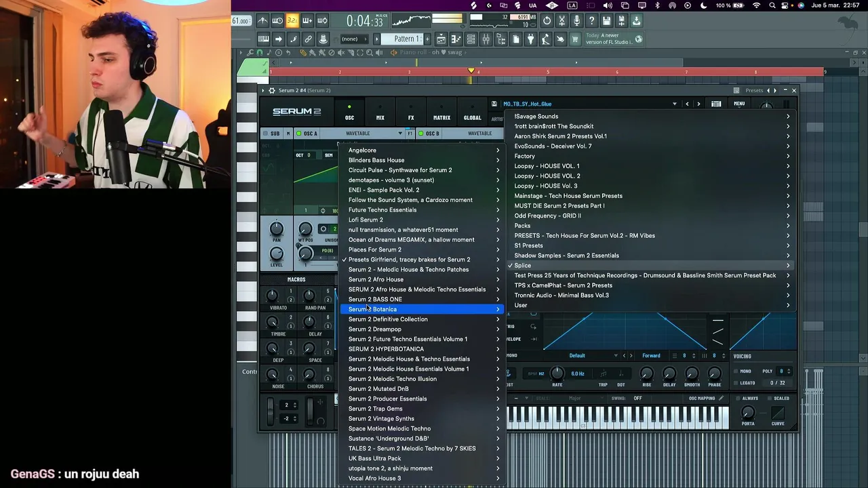
Task: Go to next Serum preset arrow
Action: click(x=698, y=104)
